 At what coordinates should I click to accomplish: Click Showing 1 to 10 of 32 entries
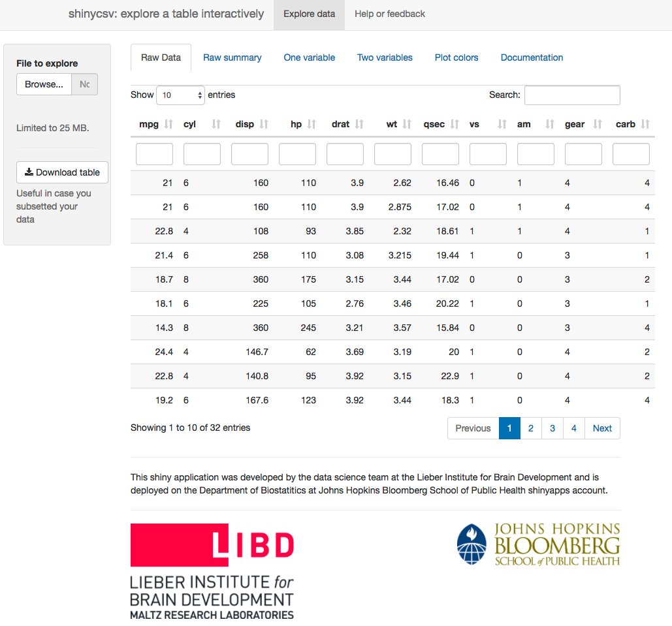click(190, 428)
